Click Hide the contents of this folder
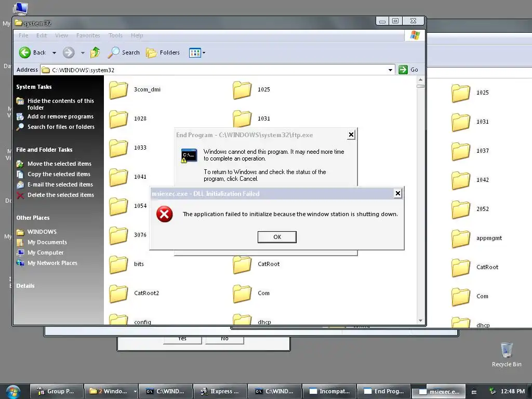The image size is (532, 399). 61,104
